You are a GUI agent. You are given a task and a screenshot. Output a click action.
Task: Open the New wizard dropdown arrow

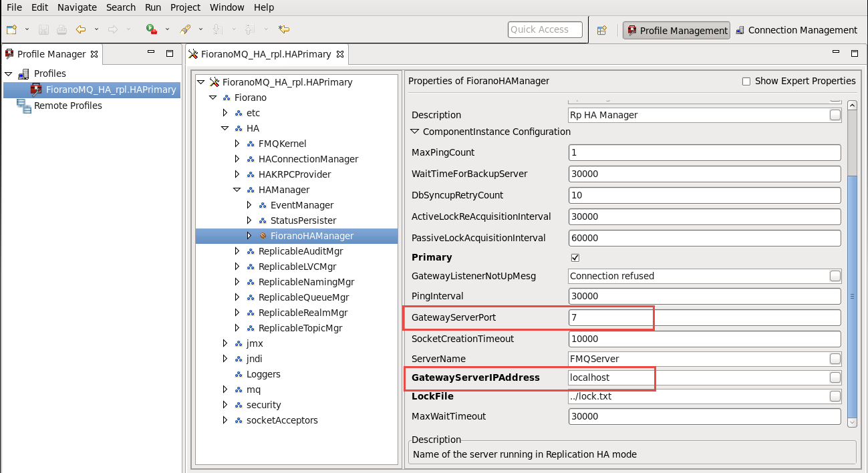pos(27,29)
